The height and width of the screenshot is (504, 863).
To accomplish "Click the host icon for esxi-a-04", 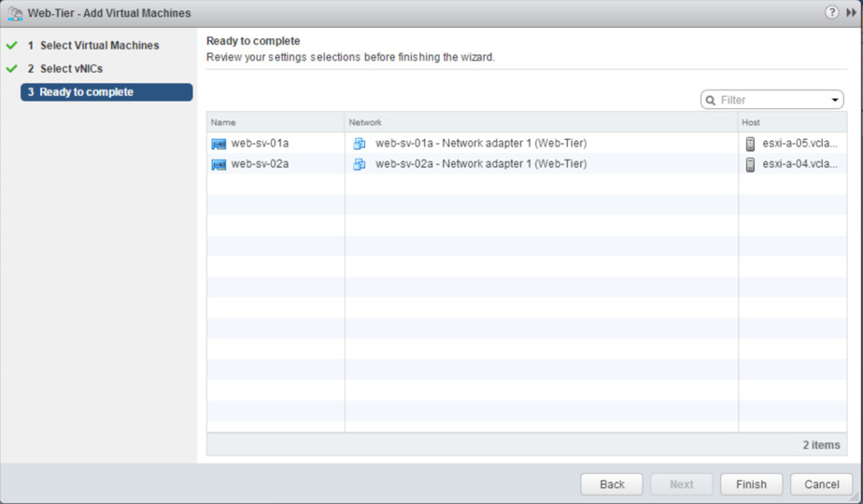I will click(750, 164).
